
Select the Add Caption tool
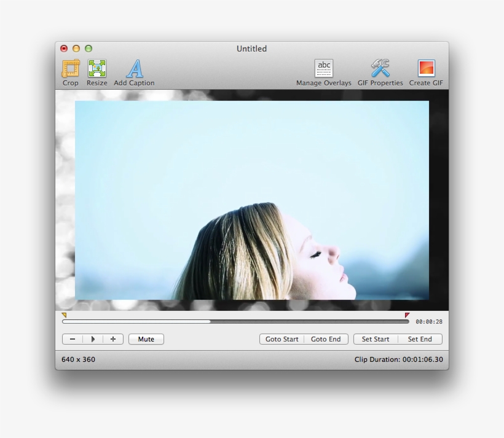134,71
